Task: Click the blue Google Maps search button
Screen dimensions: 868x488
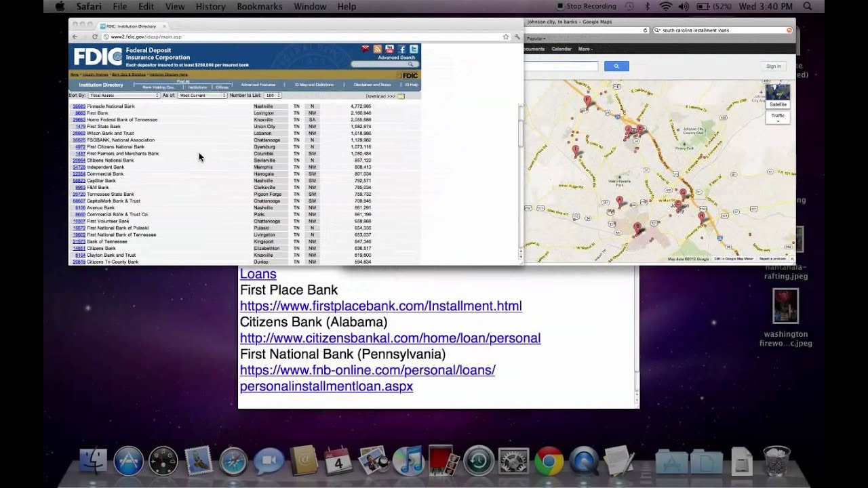Action: [x=616, y=66]
